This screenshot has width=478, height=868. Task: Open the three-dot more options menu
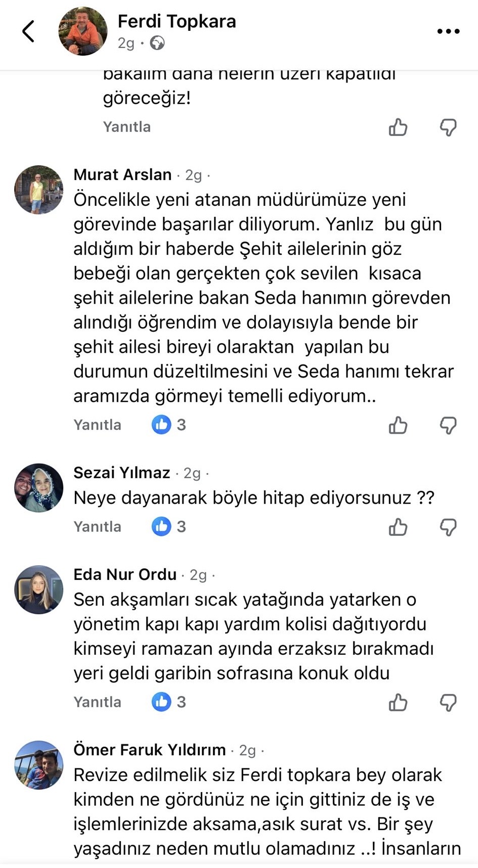click(448, 31)
